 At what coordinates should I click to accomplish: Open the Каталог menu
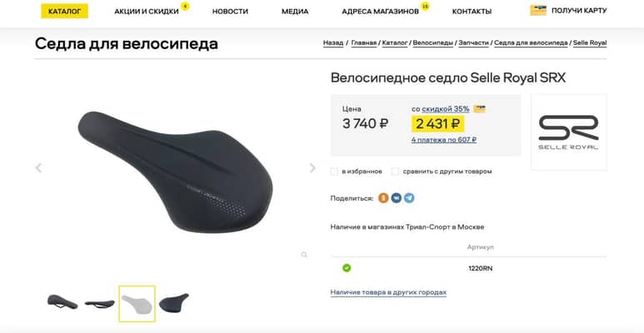[x=64, y=11]
